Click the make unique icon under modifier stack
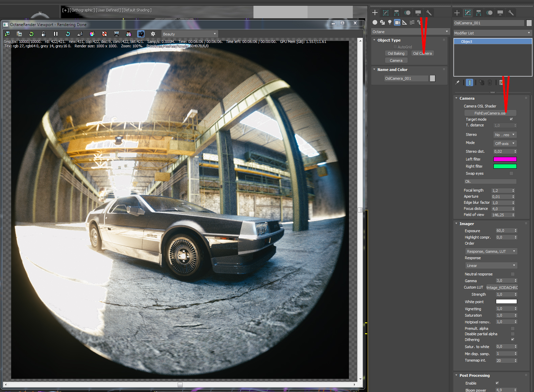The width and height of the screenshot is (534, 392). pos(482,82)
